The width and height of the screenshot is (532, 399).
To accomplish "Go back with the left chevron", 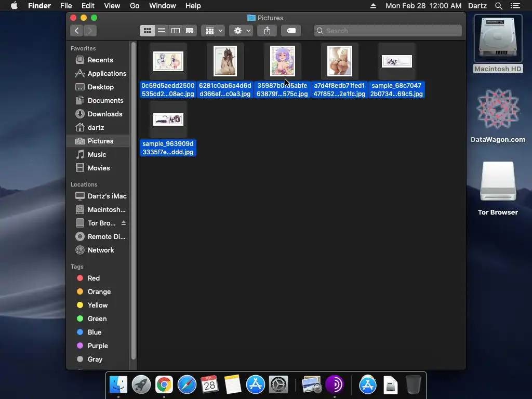I will (x=77, y=31).
